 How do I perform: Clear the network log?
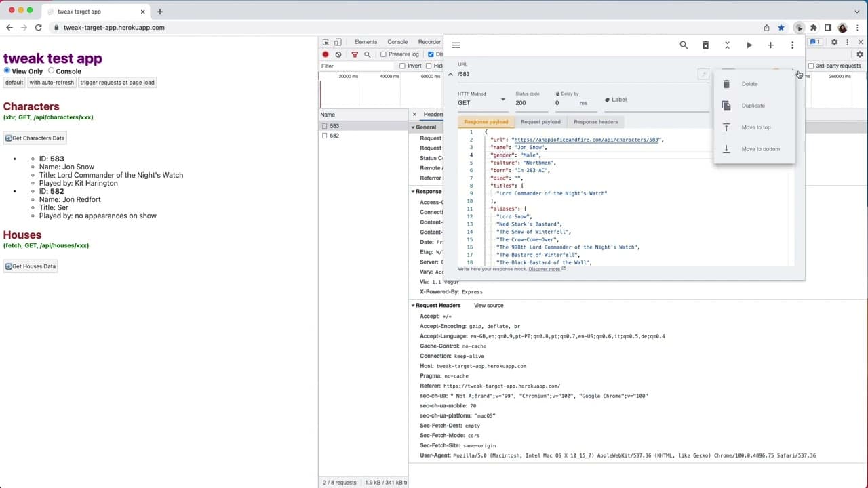pyautogui.click(x=338, y=54)
